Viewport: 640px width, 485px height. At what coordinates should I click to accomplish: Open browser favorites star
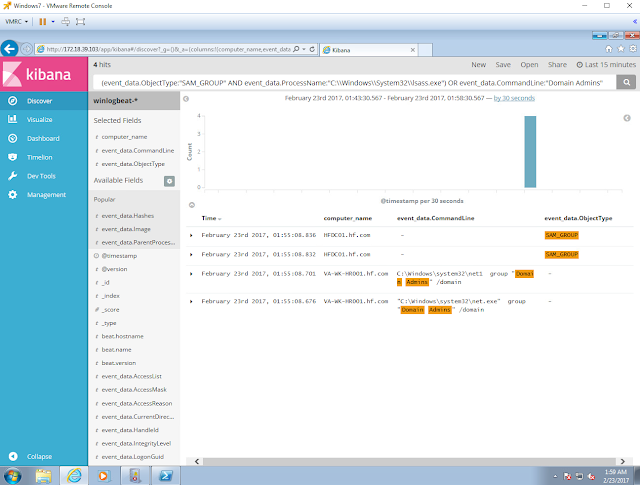(x=621, y=49)
